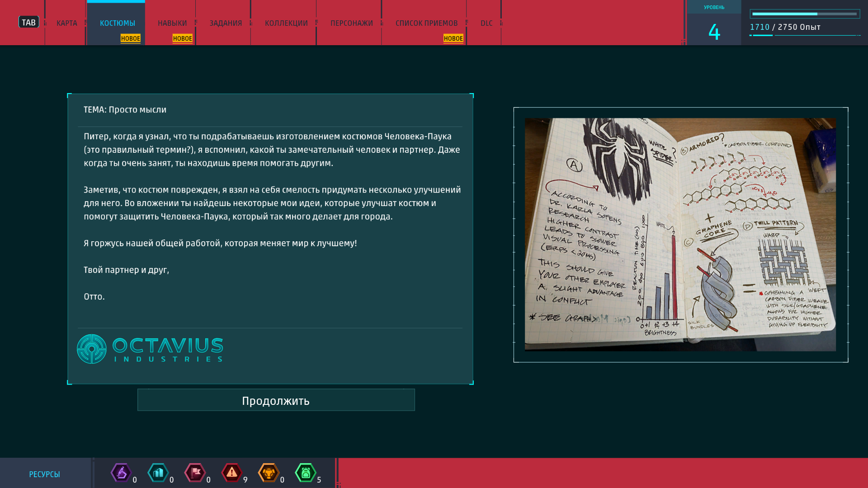This screenshot has width=868, height=488.
Task: Click the pink base token flag icon
Action: click(x=195, y=473)
